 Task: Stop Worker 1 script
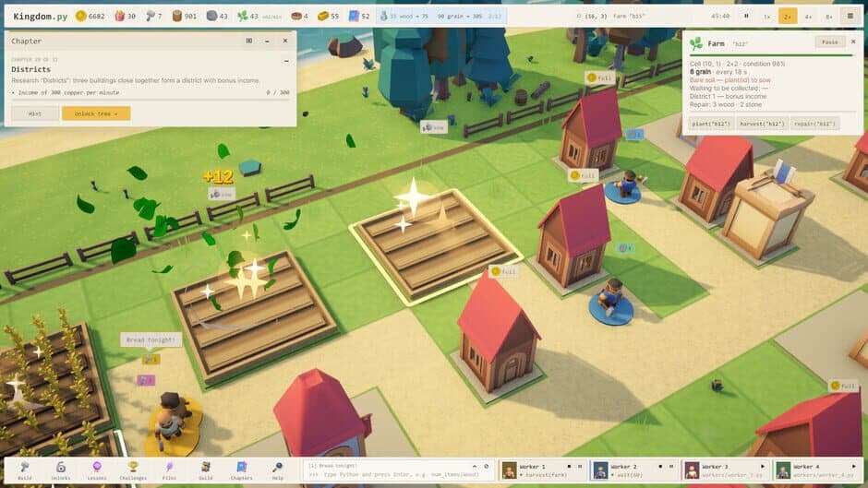(569, 467)
